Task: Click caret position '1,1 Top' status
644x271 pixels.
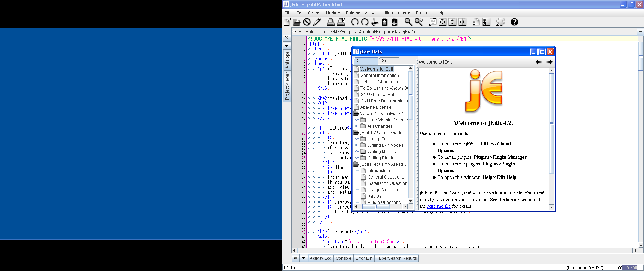Action: [290, 268]
